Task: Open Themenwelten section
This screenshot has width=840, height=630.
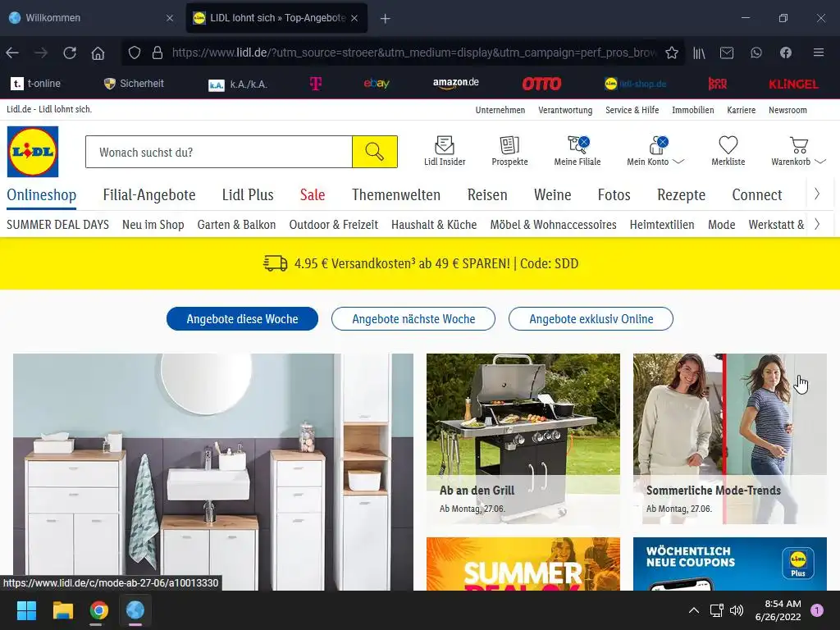Action: tap(396, 195)
